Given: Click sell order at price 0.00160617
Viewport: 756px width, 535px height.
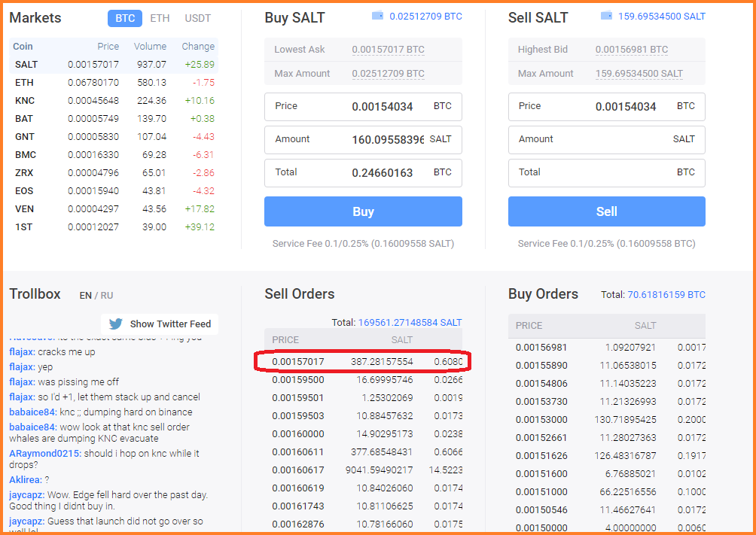Looking at the screenshot, I should 363,470.
